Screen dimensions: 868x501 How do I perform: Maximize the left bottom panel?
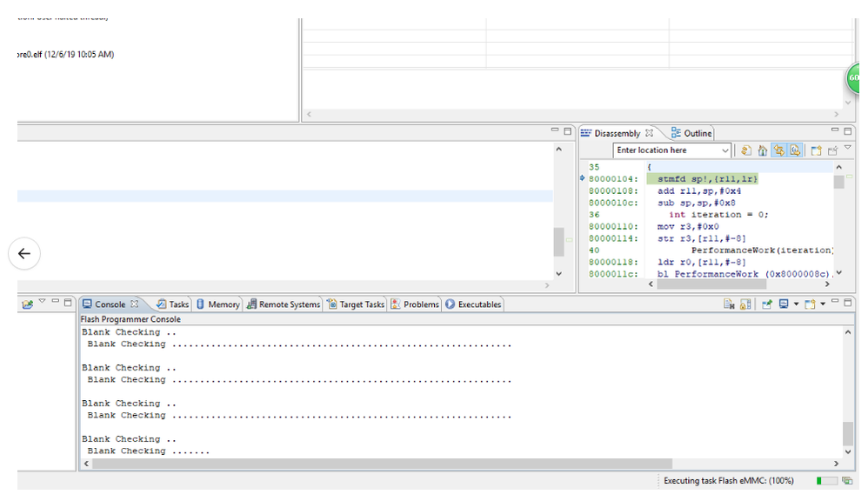click(68, 303)
